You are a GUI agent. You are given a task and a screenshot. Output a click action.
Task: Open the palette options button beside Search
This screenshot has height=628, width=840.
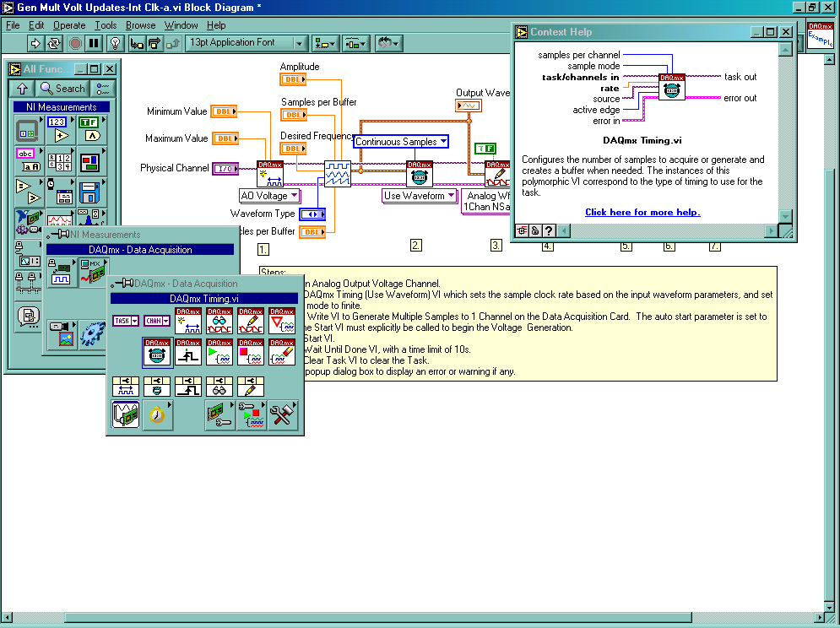102,89
